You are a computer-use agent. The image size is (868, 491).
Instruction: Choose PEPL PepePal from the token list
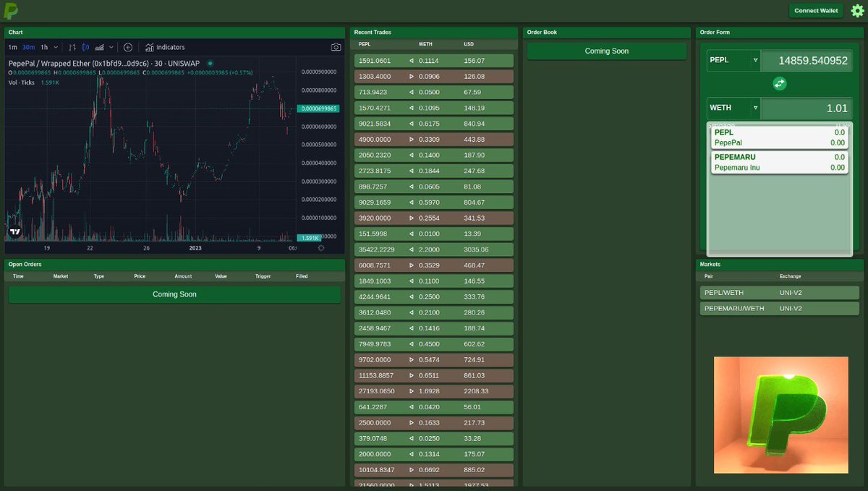click(780, 138)
